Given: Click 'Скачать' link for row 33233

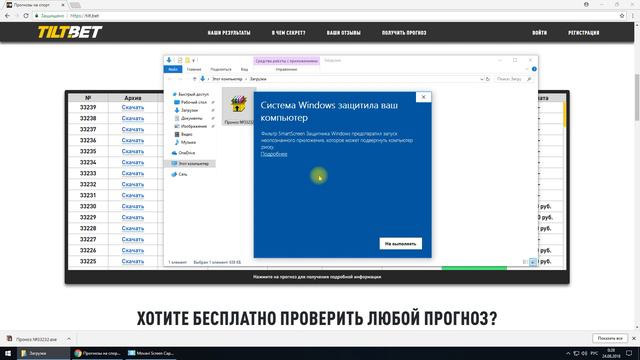Looking at the screenshot, I should (x=133, y=173).
